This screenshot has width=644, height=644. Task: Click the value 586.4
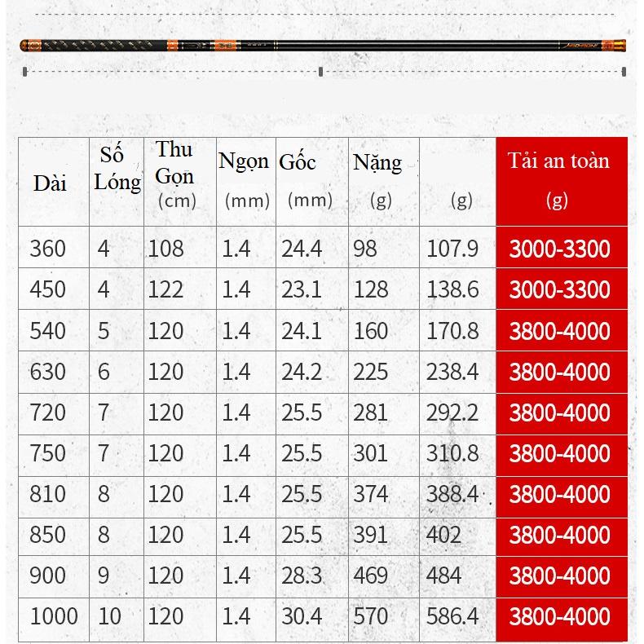(x=452, y=616)
